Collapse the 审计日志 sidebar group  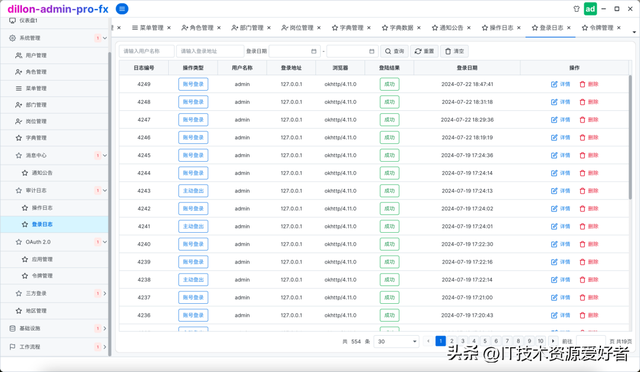point(105,190)
